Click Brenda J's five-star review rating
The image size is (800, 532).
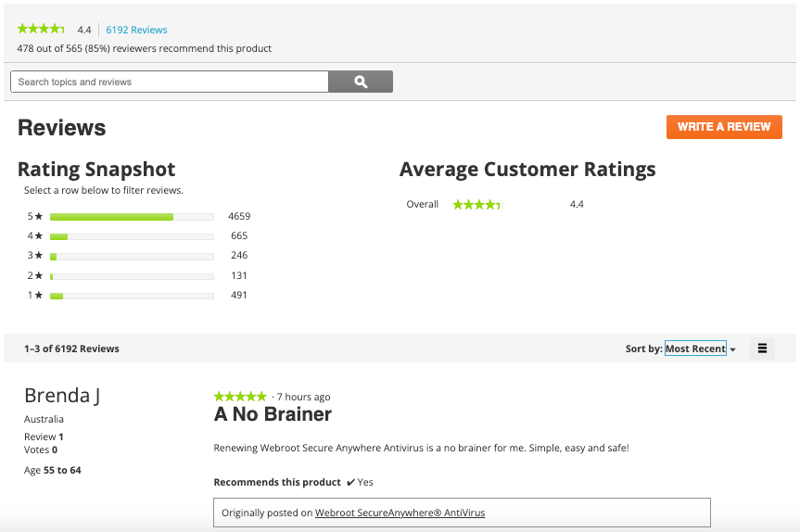[x=240, y=397]
